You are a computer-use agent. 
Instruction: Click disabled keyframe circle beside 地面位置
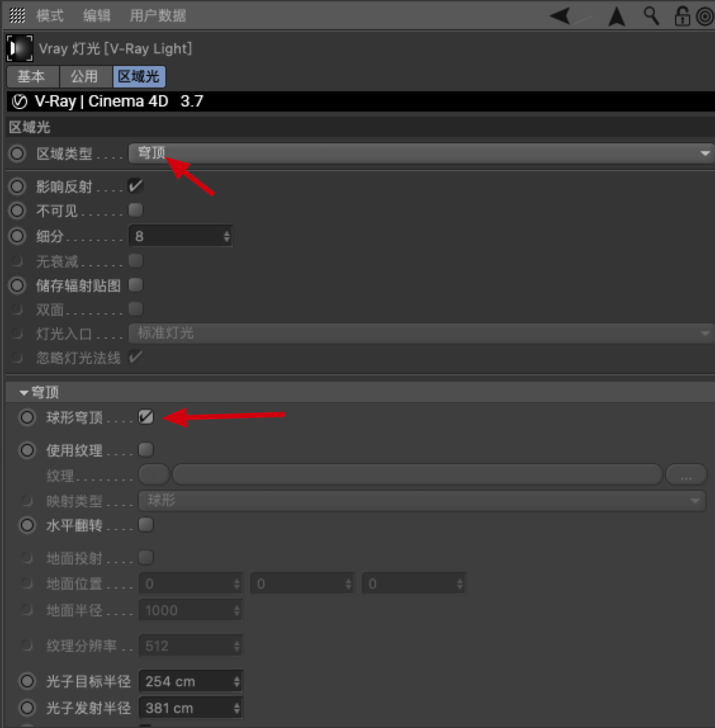point(27,583)
